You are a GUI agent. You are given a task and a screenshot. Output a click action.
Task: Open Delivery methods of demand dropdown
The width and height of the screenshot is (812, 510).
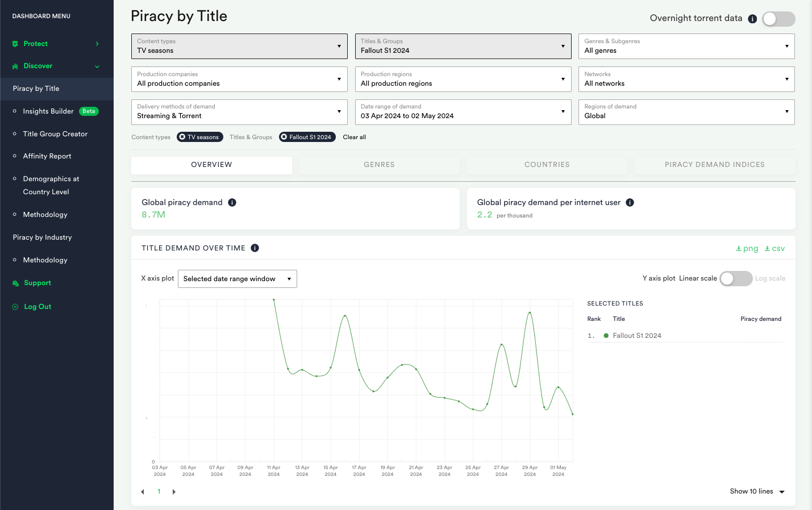click(x=239, y=112)
